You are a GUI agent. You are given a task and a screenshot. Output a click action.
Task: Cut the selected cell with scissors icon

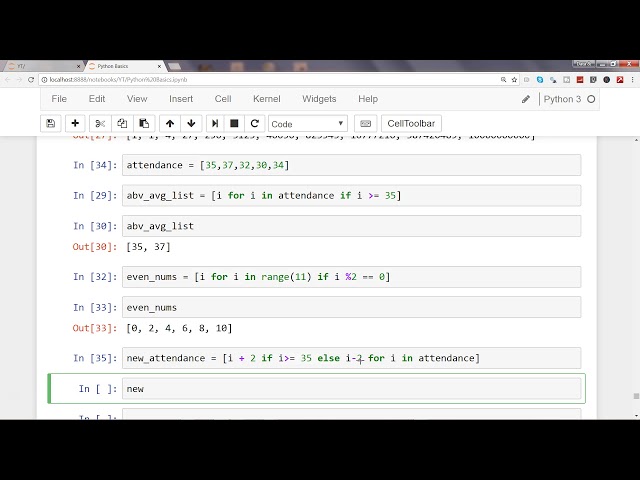tap(100, 123)
